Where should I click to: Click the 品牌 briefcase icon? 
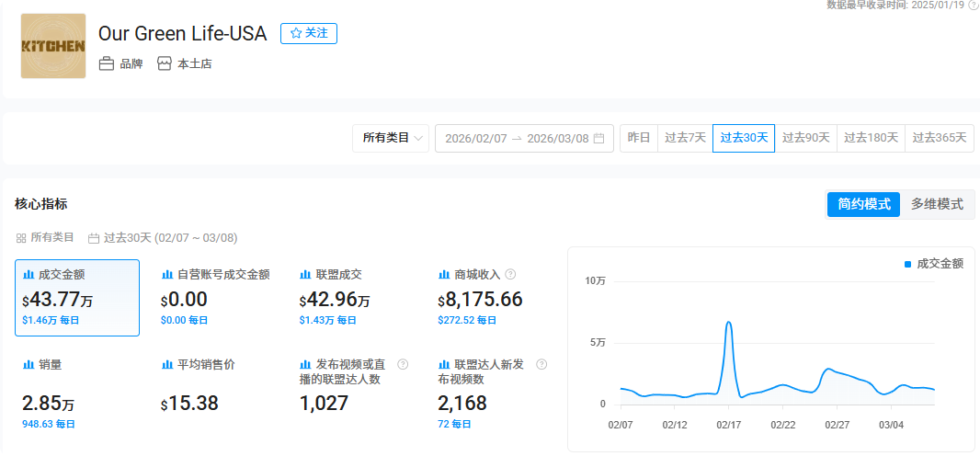pos(107,64)
